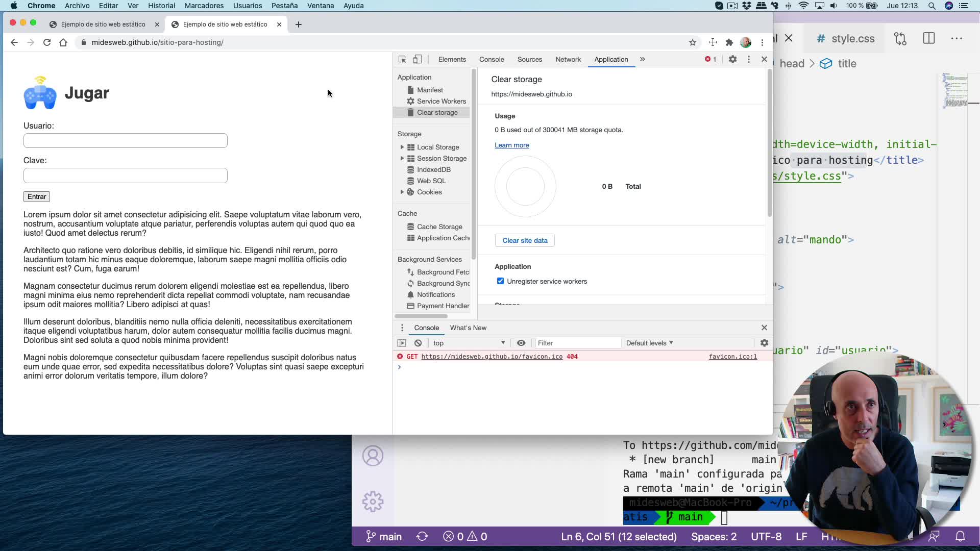This screenshot has height=551, width=980.
Task: Click the clear console icon
Action: click(x=419, y=343)
